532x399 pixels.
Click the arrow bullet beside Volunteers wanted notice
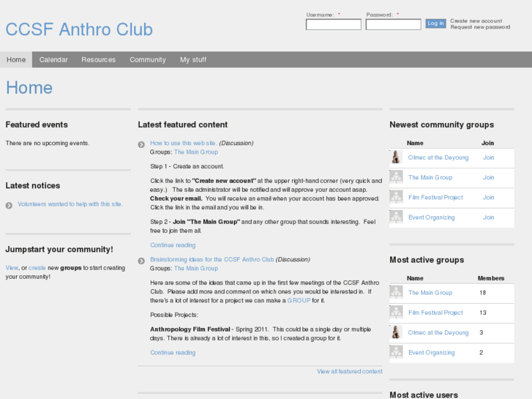pos(9,206)
